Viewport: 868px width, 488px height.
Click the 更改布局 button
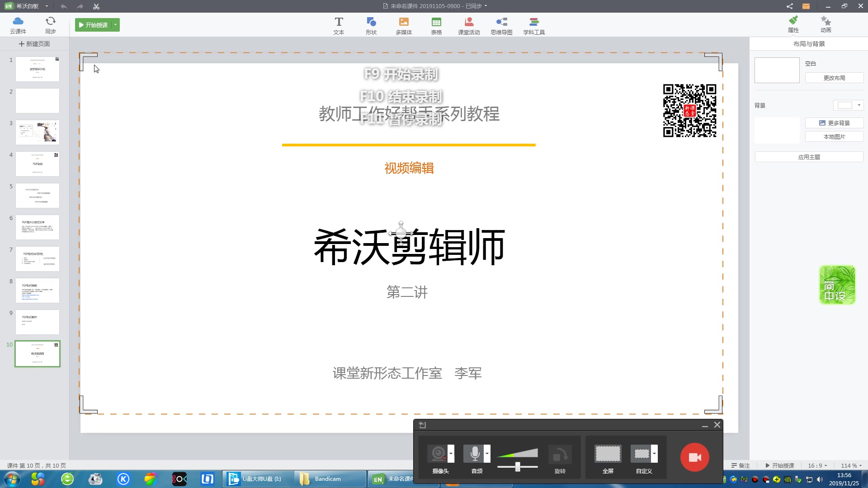[834, 78]
